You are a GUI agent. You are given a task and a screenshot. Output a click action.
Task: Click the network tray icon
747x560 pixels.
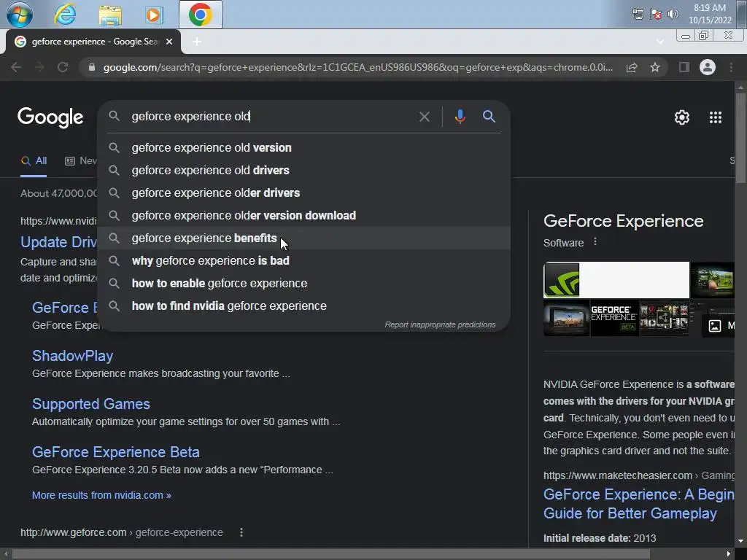tap(638, 14)
